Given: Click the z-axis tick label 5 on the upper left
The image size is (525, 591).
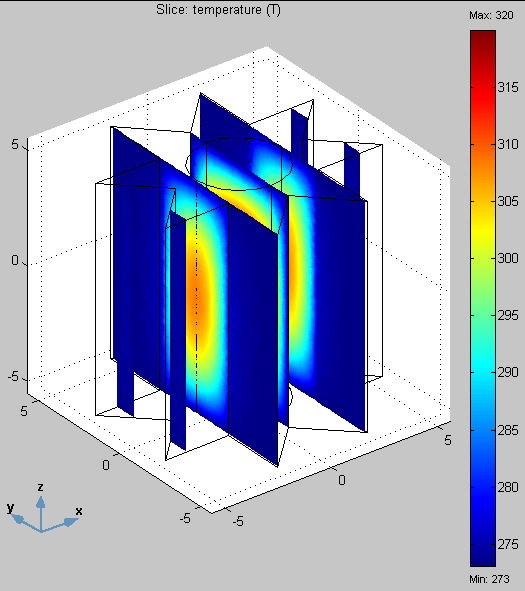Looking at the screenshot, I should [x=15, y=144].
